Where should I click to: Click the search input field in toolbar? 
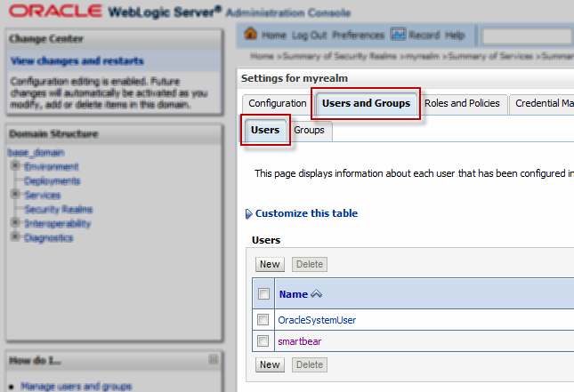coord(527,36)
